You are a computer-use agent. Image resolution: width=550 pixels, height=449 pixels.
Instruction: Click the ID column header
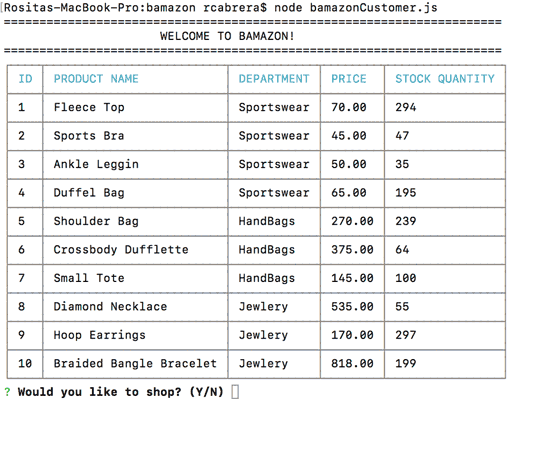(25, 79)
